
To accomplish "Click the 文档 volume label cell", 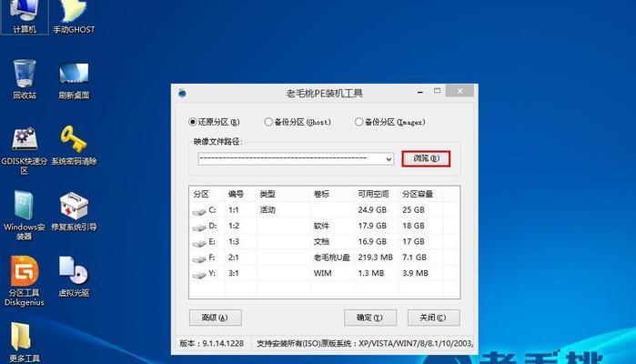I will click(x=321, y=241).
